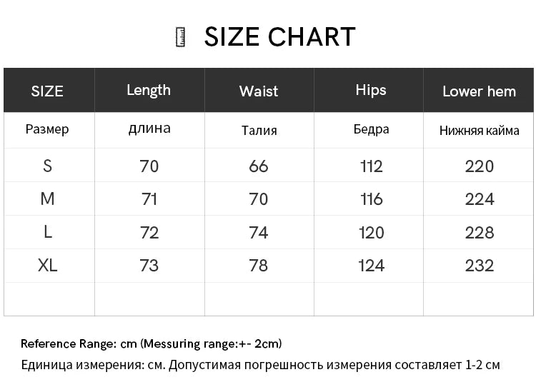Click the Размер label cell
The width and height of the screenshot is (536, 392).
[47, 129]
